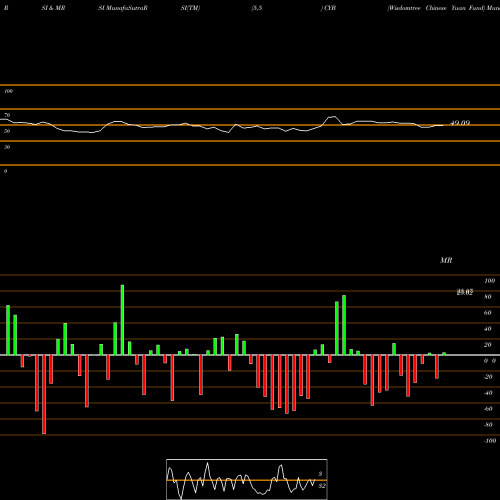
Task: Click the 'Wisdomtree Chinese Yuan Fund' title
Action: pos(436,8)
